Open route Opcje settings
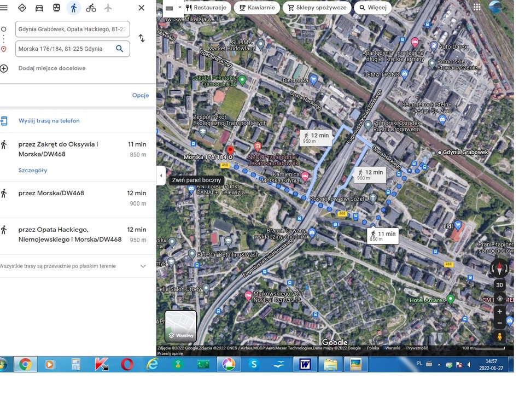This screenshot has height=420, width=525. pyautogui.click(x=141, y=95)
